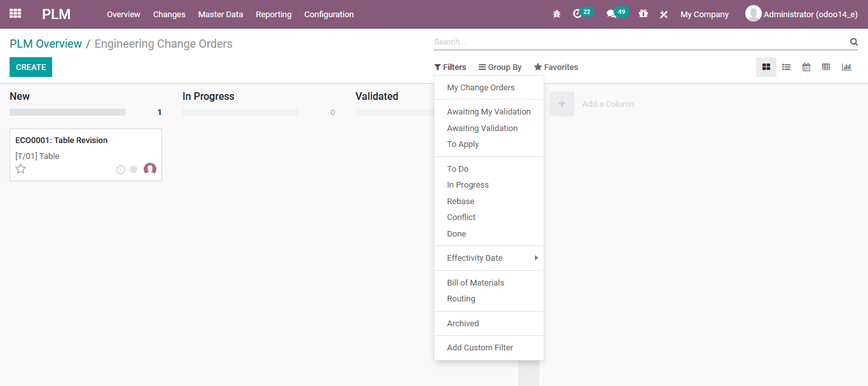Click the CREATE button
Screen dimensions: 868x386
click(x=31, y=67)
